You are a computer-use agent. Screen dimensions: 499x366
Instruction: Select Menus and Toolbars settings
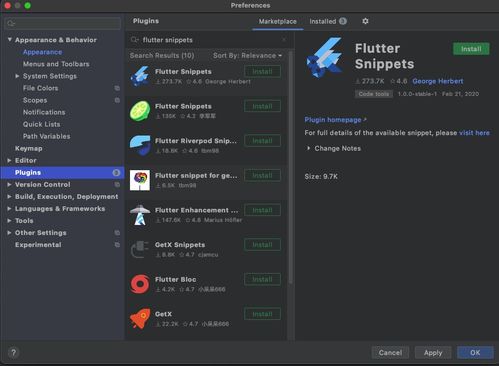click(56, 64)
